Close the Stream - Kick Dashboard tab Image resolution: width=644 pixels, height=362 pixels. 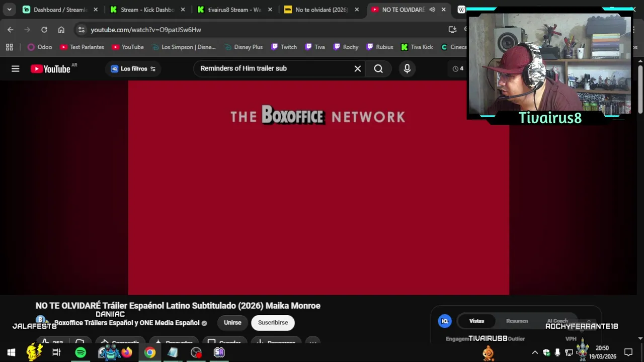point(183,10)
